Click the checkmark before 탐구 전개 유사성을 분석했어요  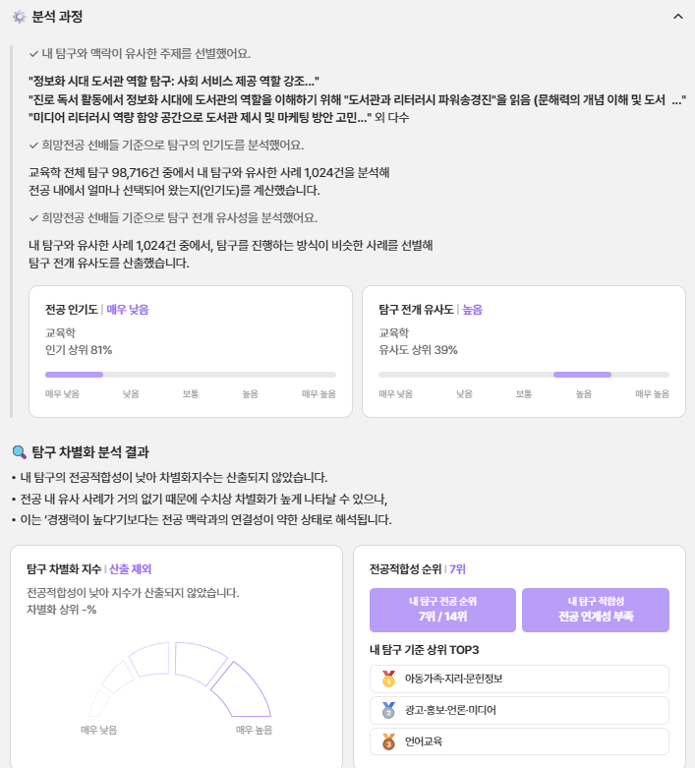[x=34, y=218]
